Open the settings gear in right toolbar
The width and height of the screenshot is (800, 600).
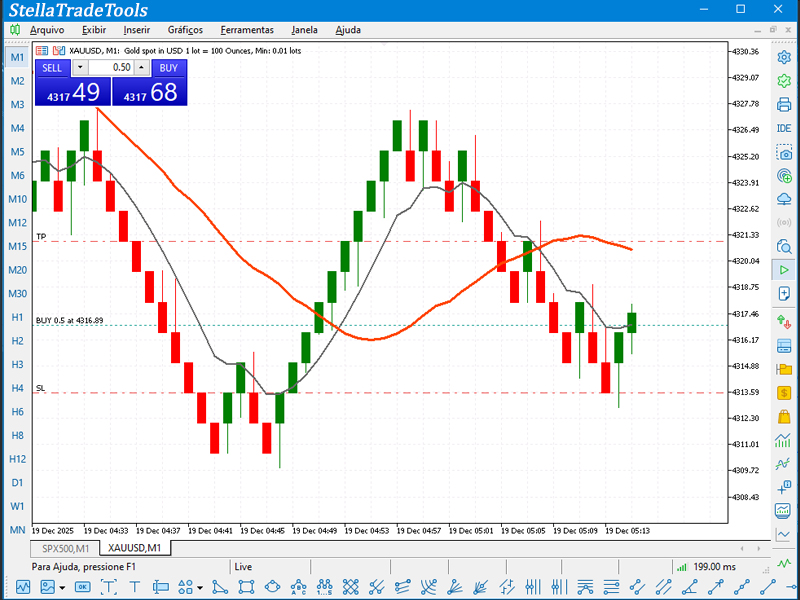[x=785, y=58]
